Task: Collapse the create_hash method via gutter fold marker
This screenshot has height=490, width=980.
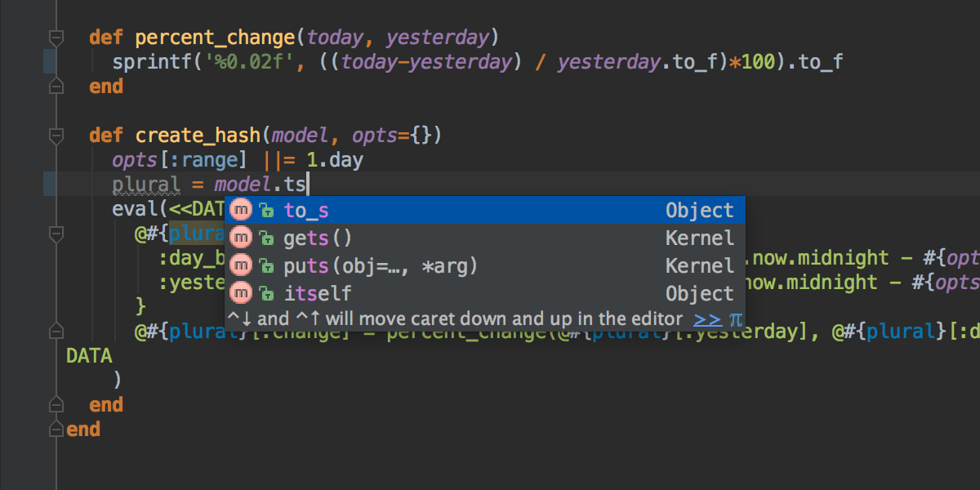Action: tap(56, 136)
